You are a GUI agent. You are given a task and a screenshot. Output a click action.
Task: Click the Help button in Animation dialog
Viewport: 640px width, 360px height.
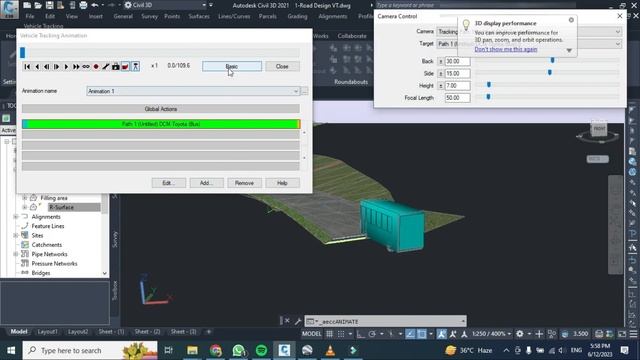pos(282,183)
